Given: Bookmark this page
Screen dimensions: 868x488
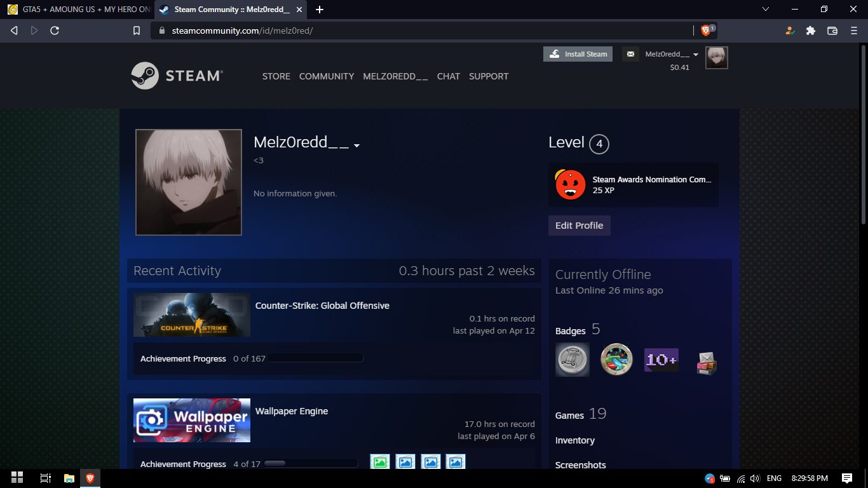Looking at the screenshot, I should tap(137, 30).
